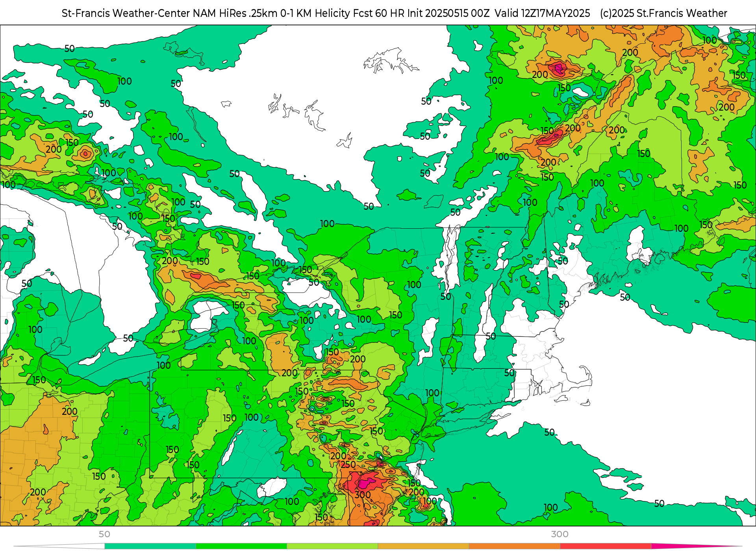This screenshot has height=551, width=756.
Task: Click 'St-Francis Weather-Center' in the title
Action: tap(126, 13)
